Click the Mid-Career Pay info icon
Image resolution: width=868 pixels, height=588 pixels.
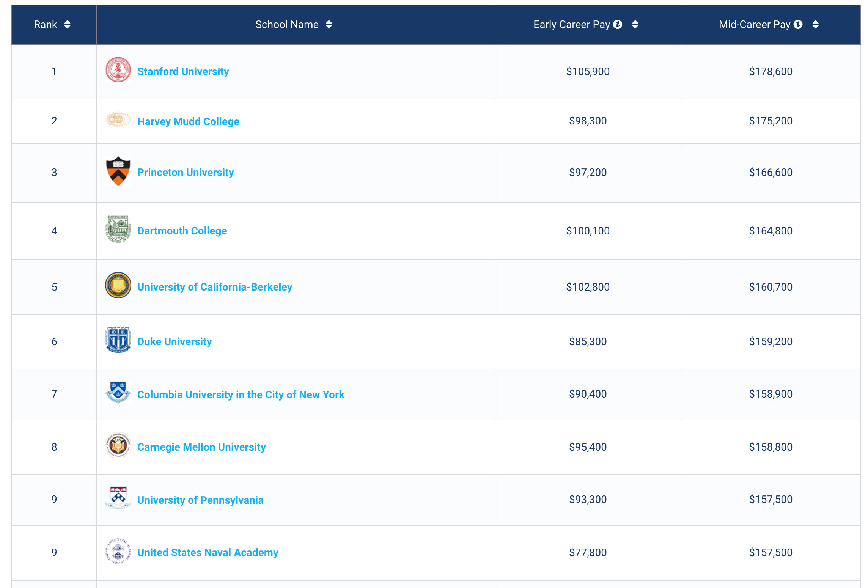[798, 24]
